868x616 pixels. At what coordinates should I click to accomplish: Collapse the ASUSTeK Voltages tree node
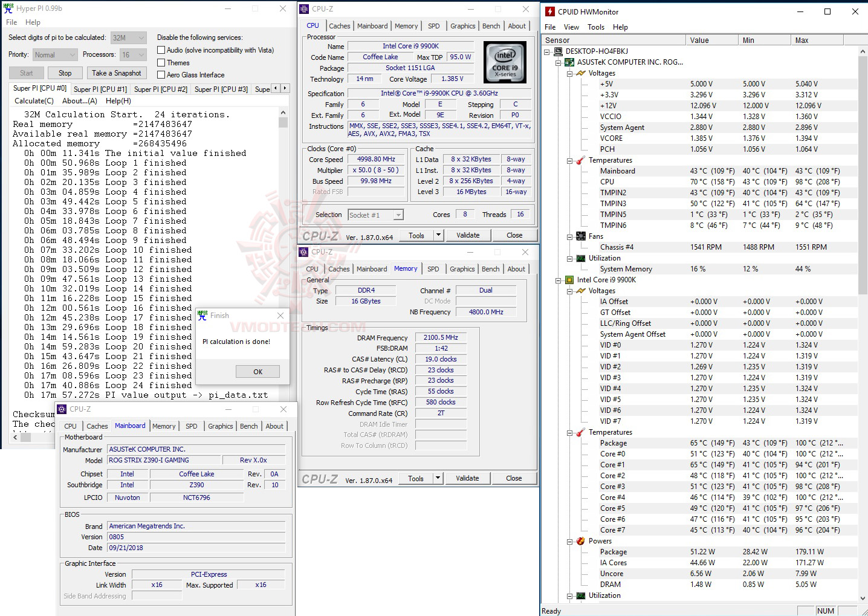(569, 73)
